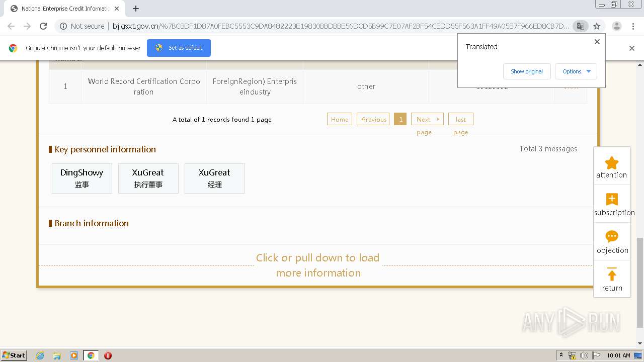Open the XuGreat 经理 personnel card
Image resolution: width=644 pixels, height=362 pixels.
(215, 178)
